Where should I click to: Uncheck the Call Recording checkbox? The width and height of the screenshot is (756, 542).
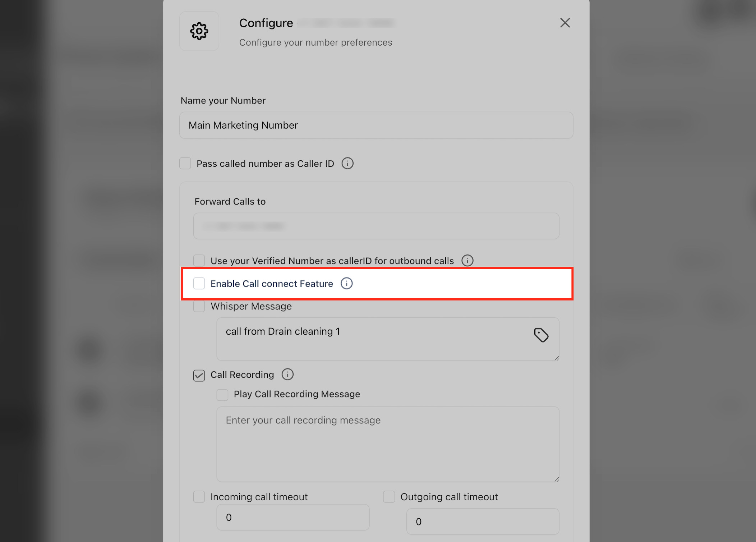click(x=199, y=376)
